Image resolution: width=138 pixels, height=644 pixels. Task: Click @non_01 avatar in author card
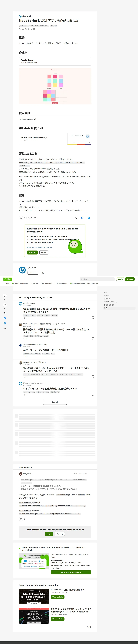click(x=22, y=270)
